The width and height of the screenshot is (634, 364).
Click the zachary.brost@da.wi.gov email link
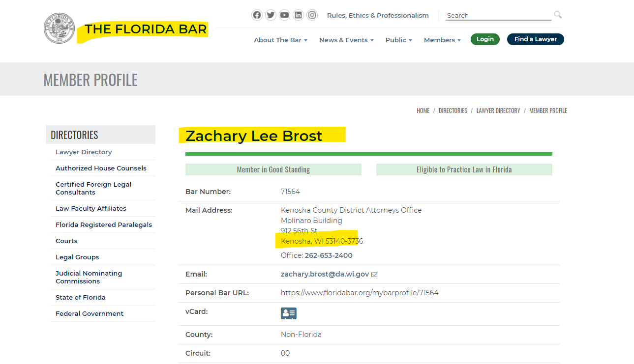pyautogui.click(x=325, y=274)
